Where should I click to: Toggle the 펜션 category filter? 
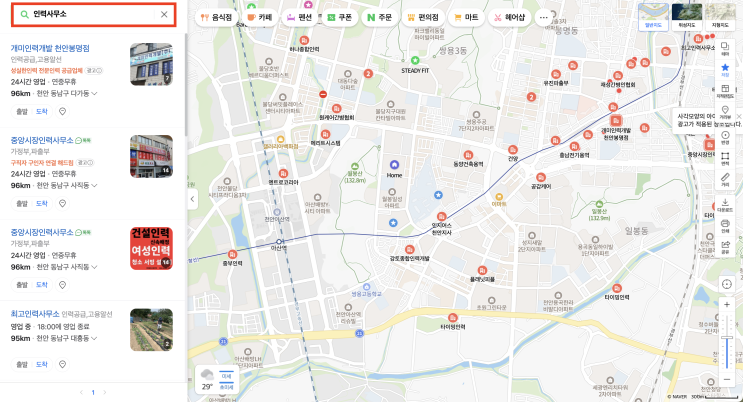click(x=299, y=18)
